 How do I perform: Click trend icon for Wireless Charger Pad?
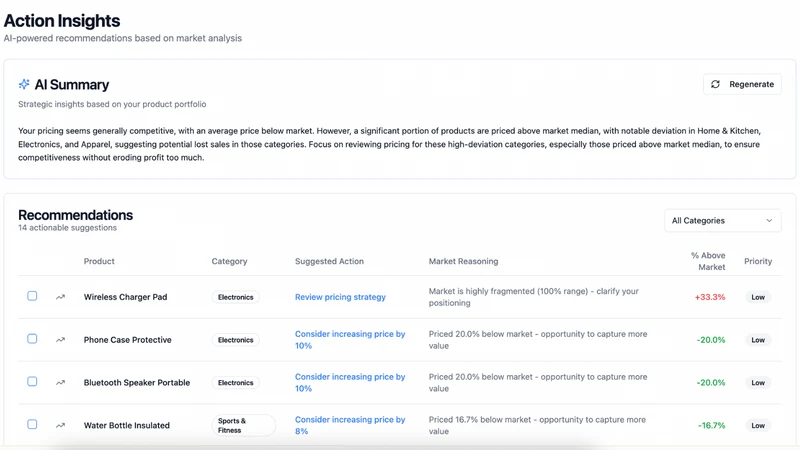click(x=60, y=297)
